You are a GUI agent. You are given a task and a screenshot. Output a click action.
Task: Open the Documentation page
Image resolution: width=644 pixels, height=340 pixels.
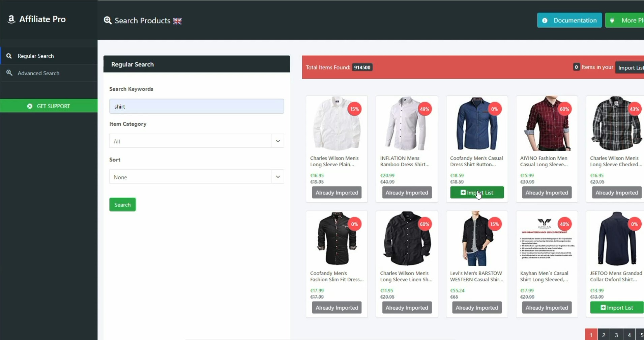tap(569, 20)
